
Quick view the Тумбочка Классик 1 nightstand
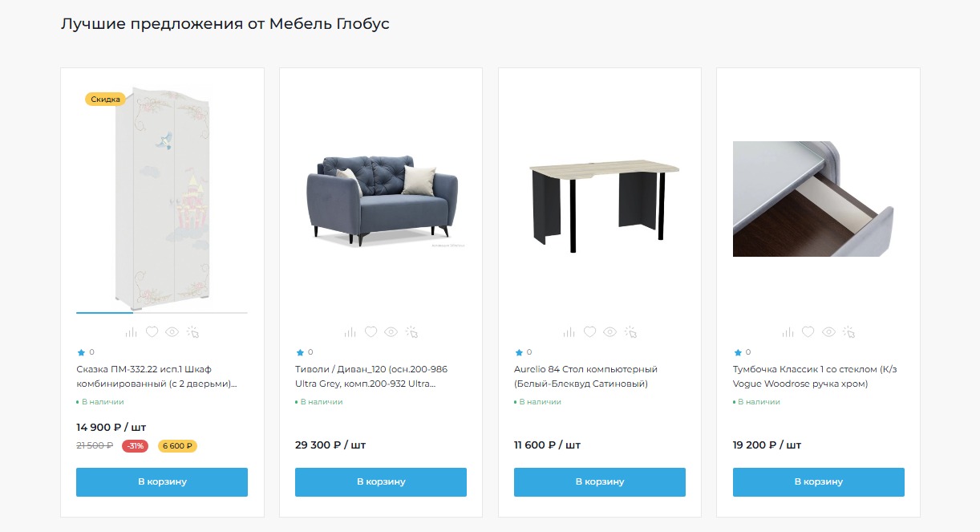(x=828, y=331)
